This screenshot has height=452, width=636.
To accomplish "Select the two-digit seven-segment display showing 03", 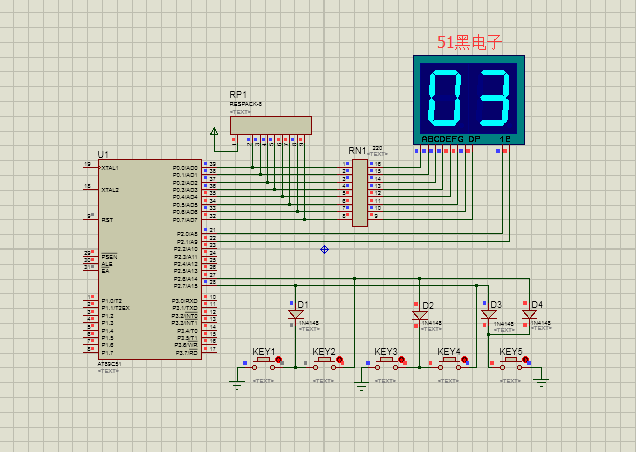I will click(x=469, y=100).
